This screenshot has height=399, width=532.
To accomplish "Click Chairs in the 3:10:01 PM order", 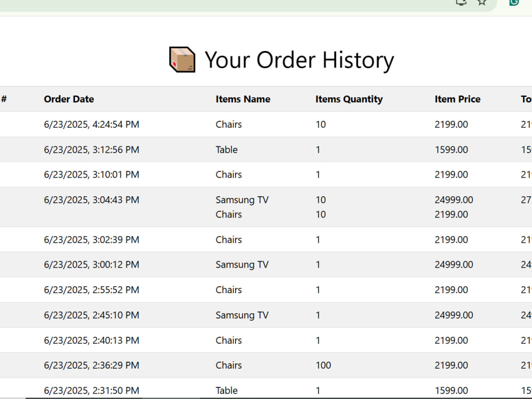I will tap(229, 174).
